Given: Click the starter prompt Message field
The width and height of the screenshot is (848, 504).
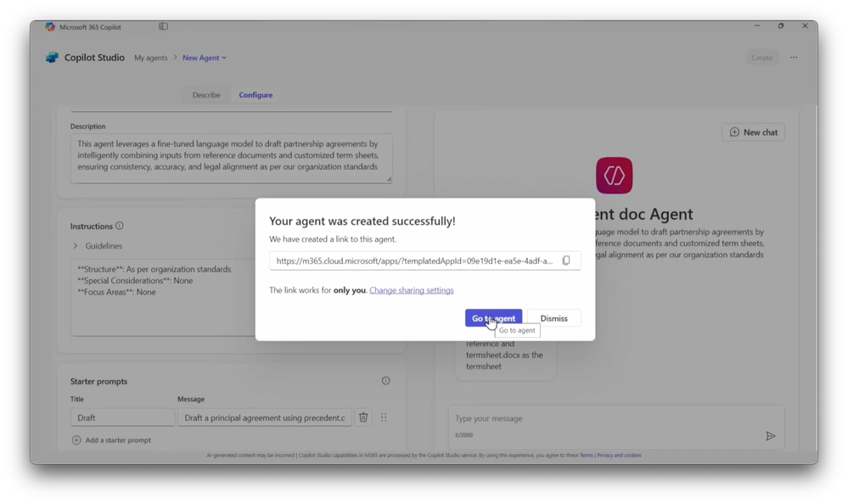Looking at the screenshot, I should 265,417.
